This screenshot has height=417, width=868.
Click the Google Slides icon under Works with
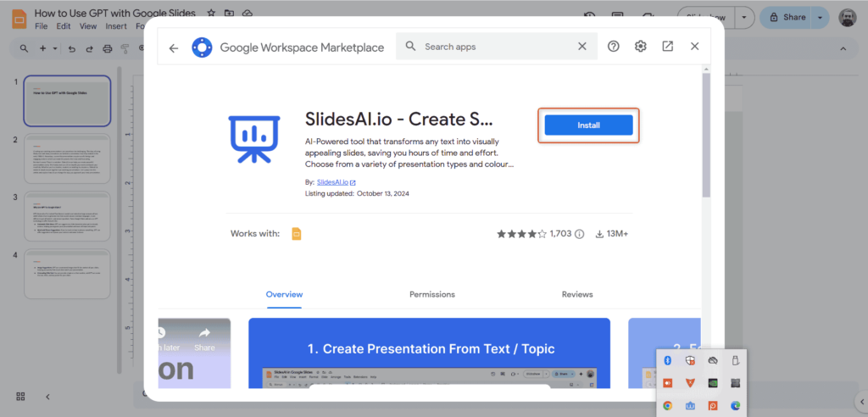tap(297, 234)
